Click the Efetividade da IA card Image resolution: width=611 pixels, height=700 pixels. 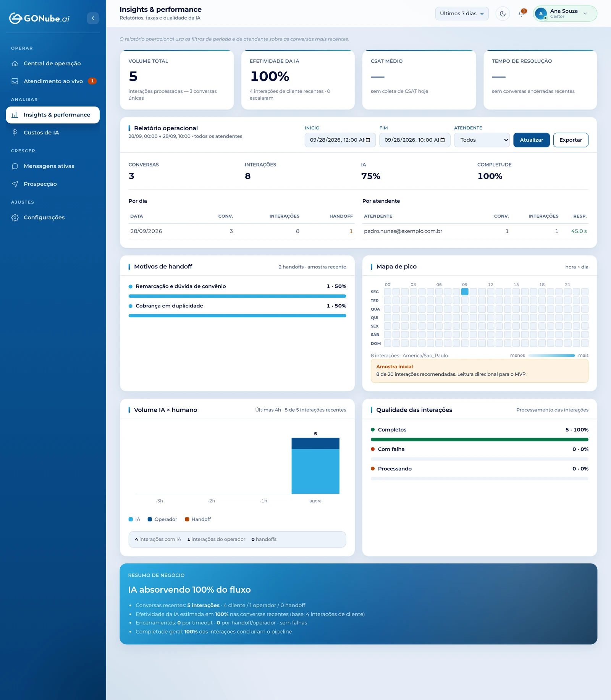(x=298, y=80)
